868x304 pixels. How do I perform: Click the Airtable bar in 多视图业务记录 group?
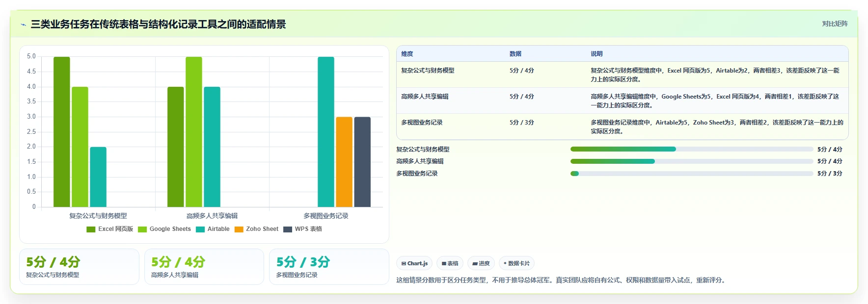[x=326, y=132]
